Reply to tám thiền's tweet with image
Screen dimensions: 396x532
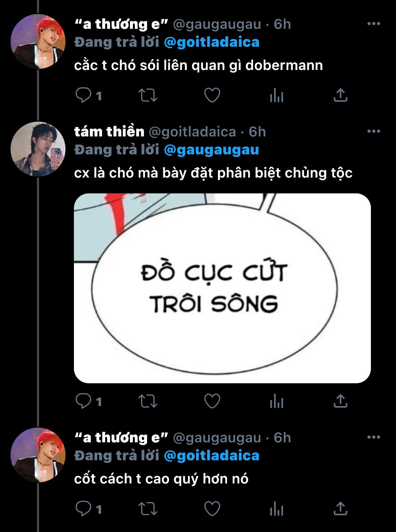(84, 401)
